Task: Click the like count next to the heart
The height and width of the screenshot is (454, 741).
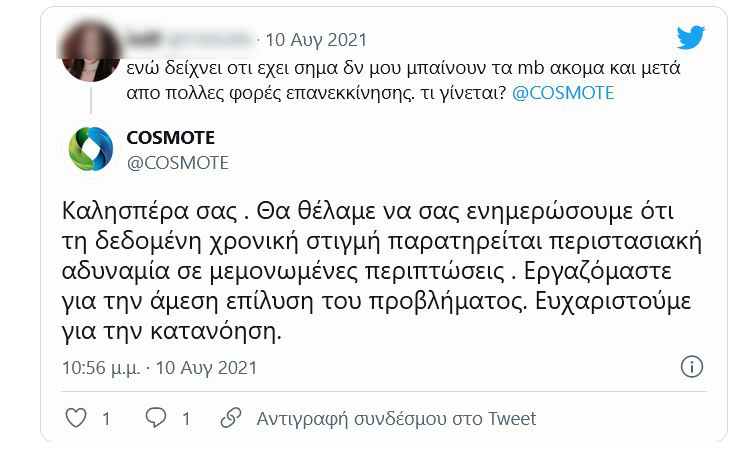Action: (x=106, y=418)
